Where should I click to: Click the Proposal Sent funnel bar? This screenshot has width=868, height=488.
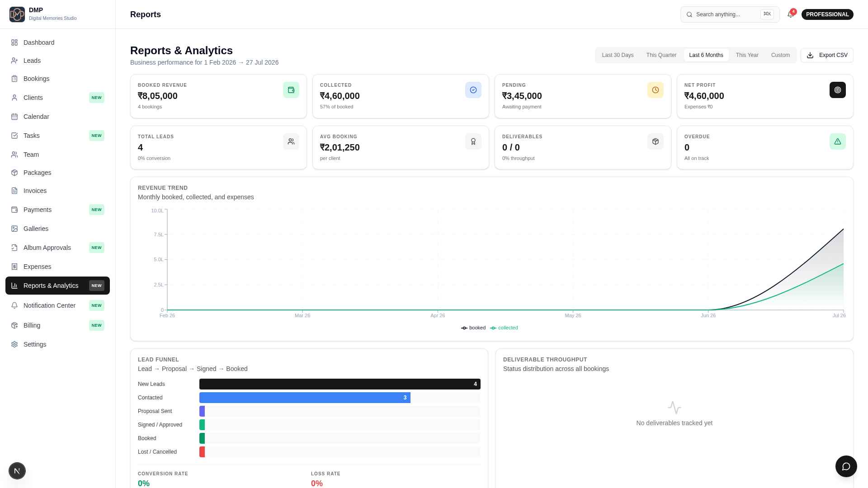click(202, 411)
